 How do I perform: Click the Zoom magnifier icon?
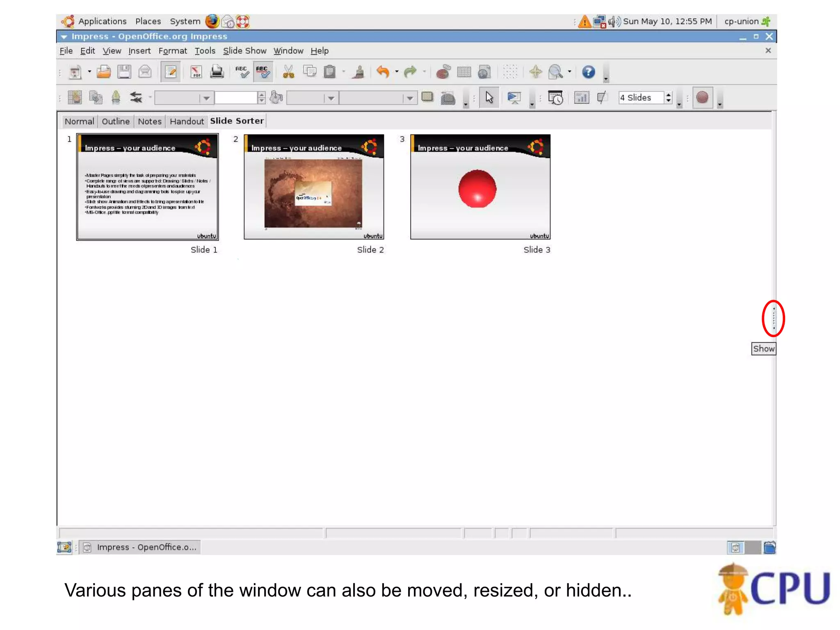pos(556,72)
